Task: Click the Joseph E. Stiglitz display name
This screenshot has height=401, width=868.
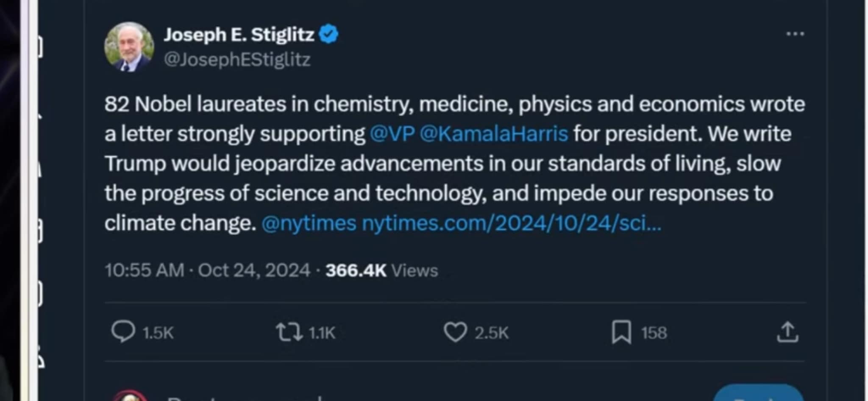Action: click(239, 35)
